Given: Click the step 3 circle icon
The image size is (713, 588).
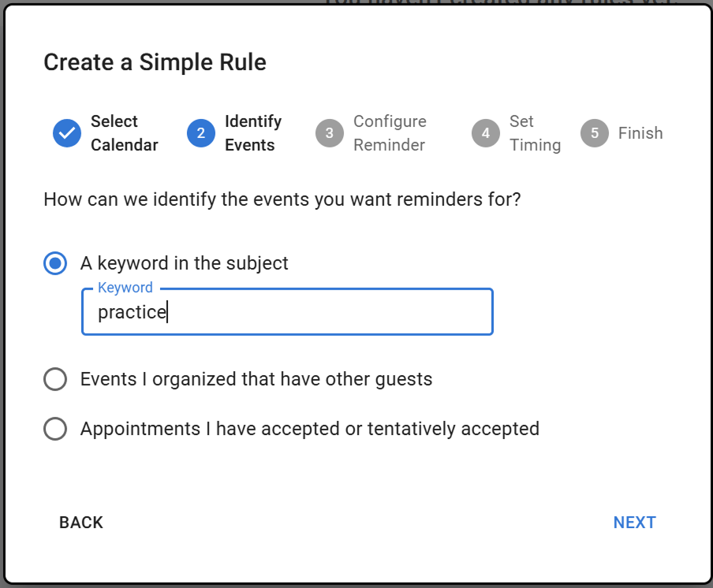Looking at the screenshot, I should click(x=330, y=133).
